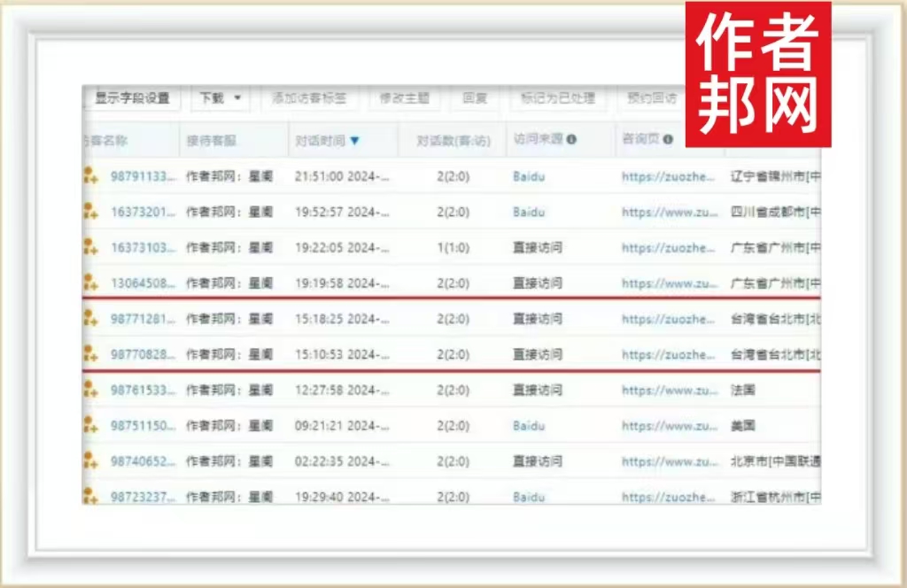This screenshot has width=907, height=588.
Task: Click add-visitor icon beside visitor 98740652
Action: coord(90,461)
